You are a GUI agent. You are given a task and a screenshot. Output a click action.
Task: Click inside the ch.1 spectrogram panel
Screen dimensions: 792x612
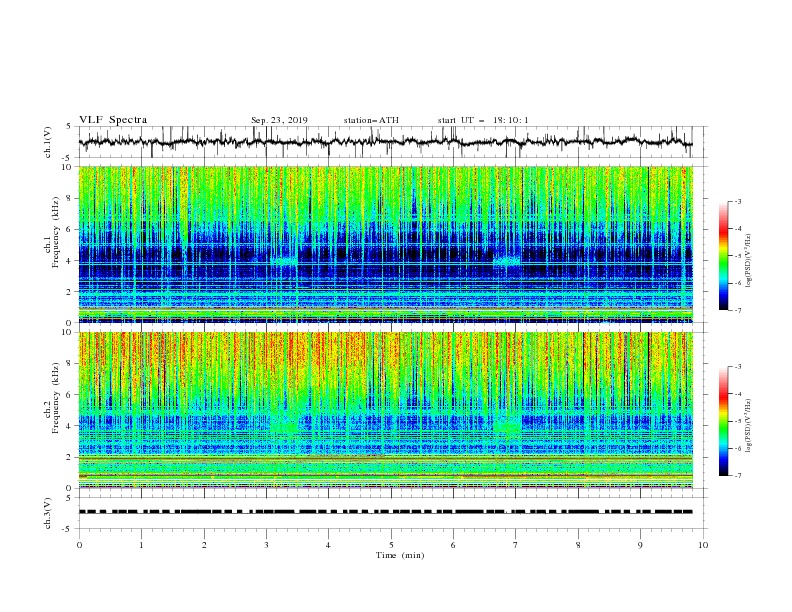coord(386,244)
